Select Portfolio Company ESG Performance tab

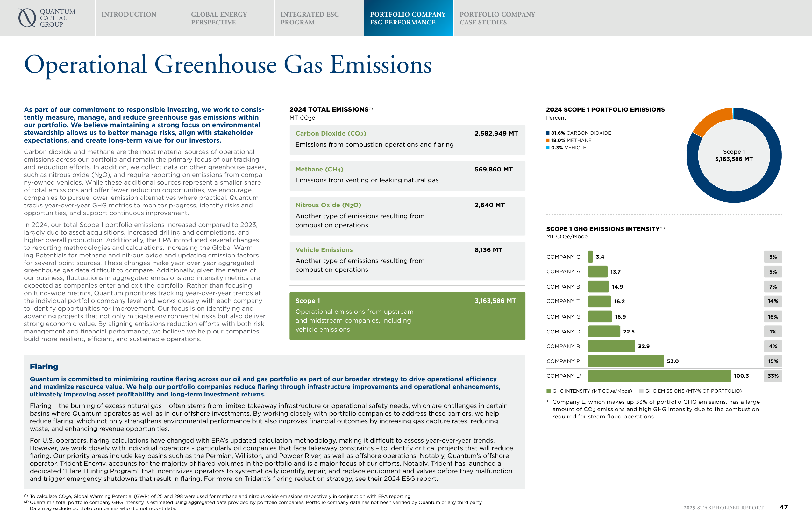pos(408,18)
